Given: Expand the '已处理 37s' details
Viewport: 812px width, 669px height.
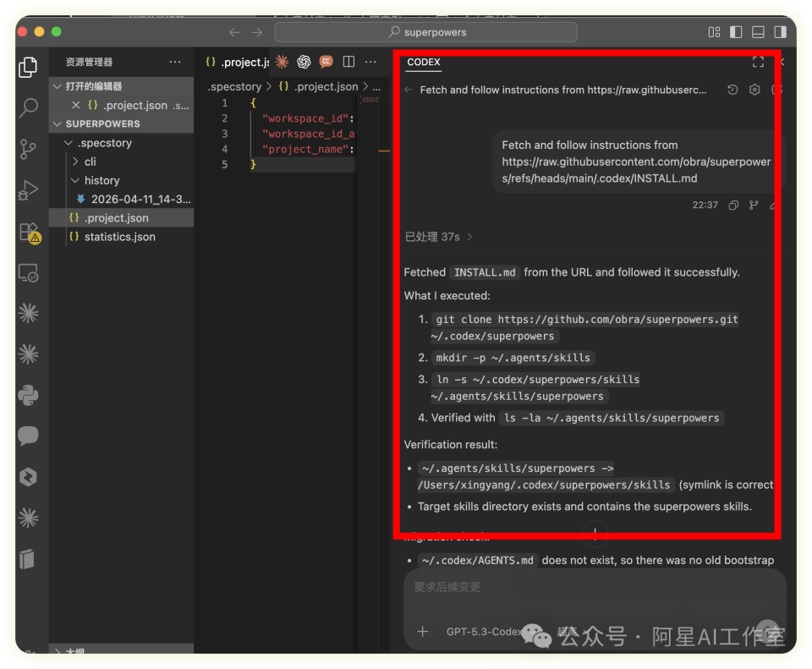Looking at the screenshot, I should click(x=438, y=237).
